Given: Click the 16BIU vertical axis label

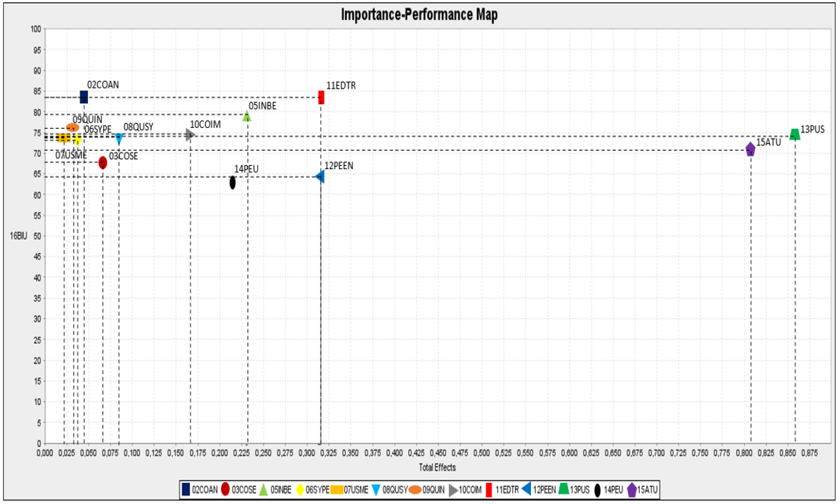Looking at the screenshot, I should pos(18,236).
